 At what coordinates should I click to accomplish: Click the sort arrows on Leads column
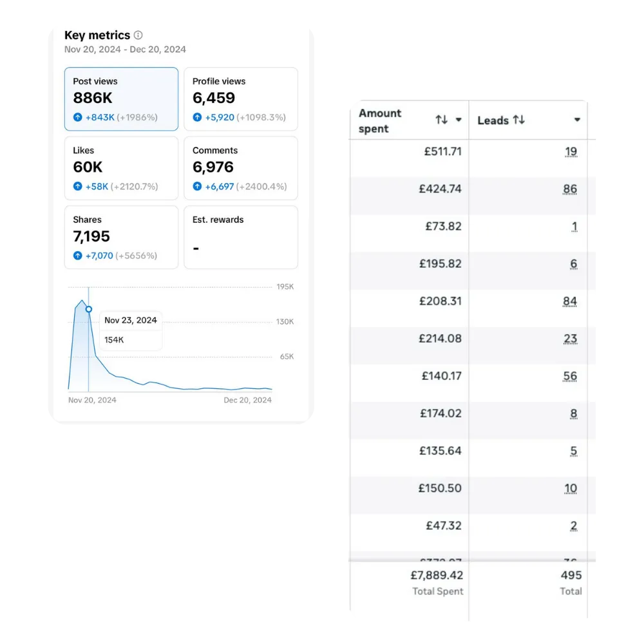coord(519,120)
